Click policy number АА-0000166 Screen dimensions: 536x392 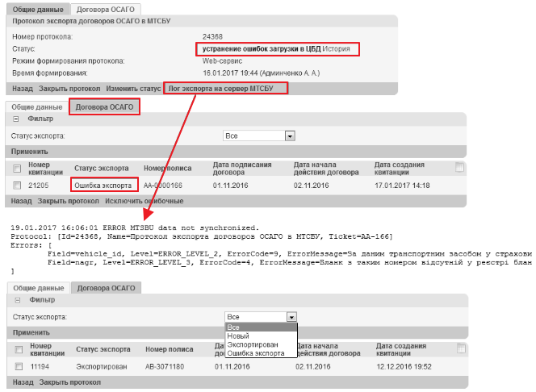pos(163,186)
